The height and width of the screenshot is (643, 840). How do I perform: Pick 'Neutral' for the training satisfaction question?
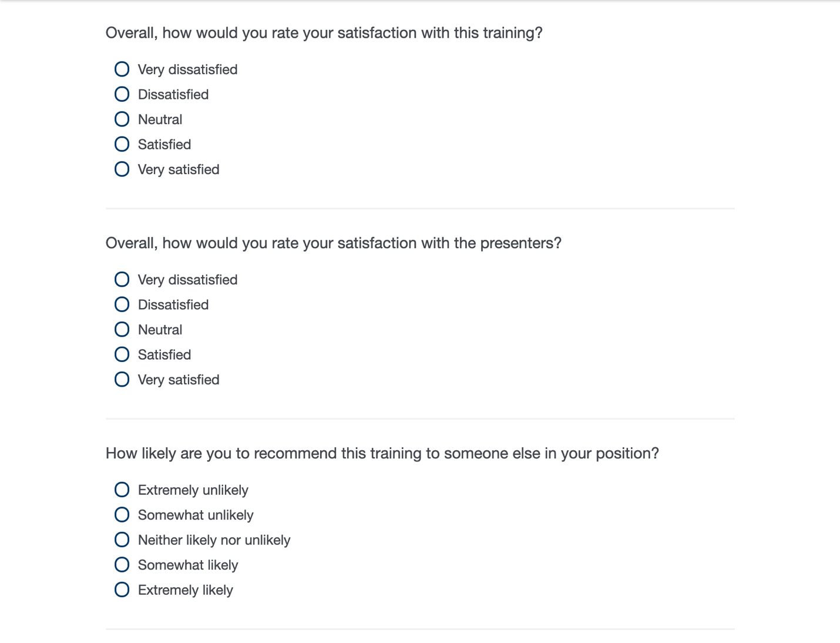click(122, 119)
